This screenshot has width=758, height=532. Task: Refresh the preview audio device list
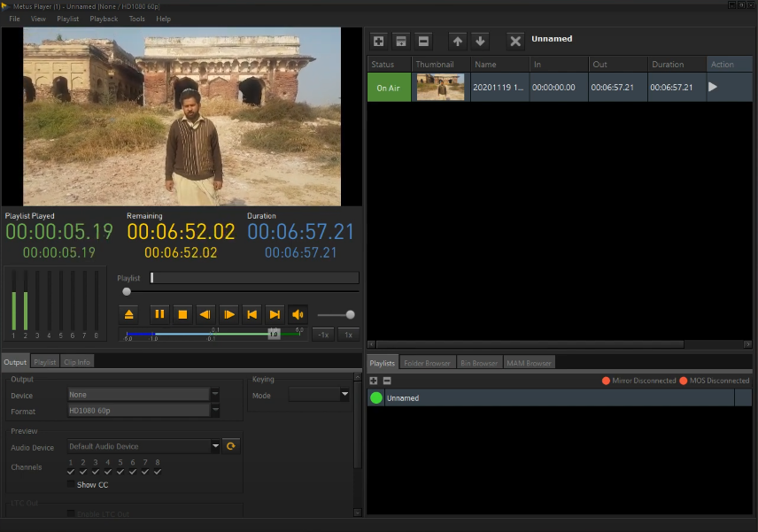point(231,446)
